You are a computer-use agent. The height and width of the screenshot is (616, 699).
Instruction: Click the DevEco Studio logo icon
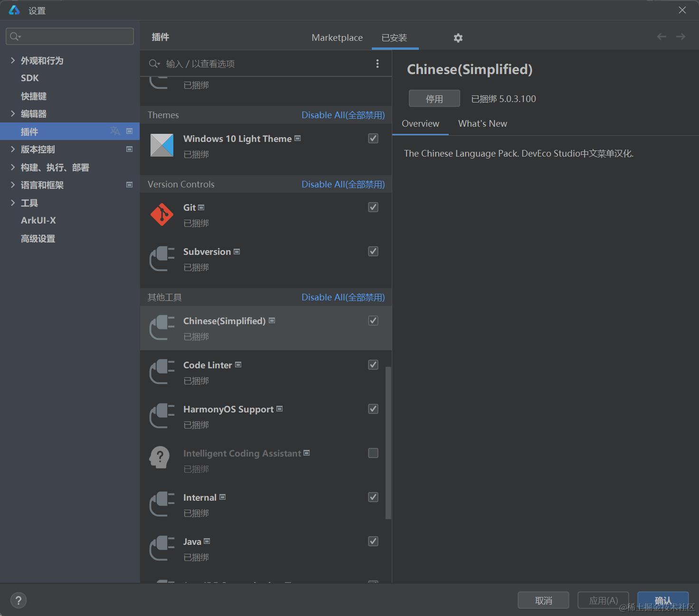(14, 10)
